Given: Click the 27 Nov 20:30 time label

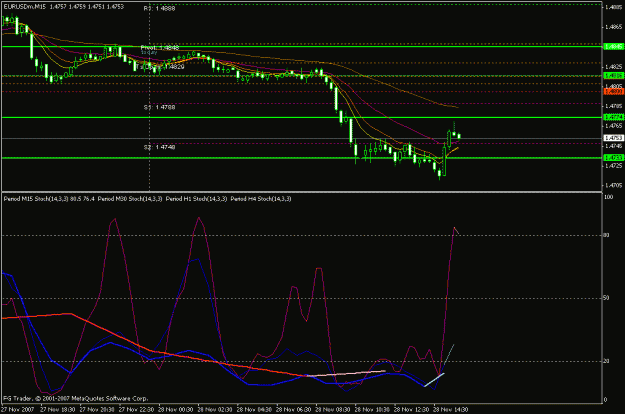Looking at the screenshot, I should pyautogui.click(x=97, y=410).
